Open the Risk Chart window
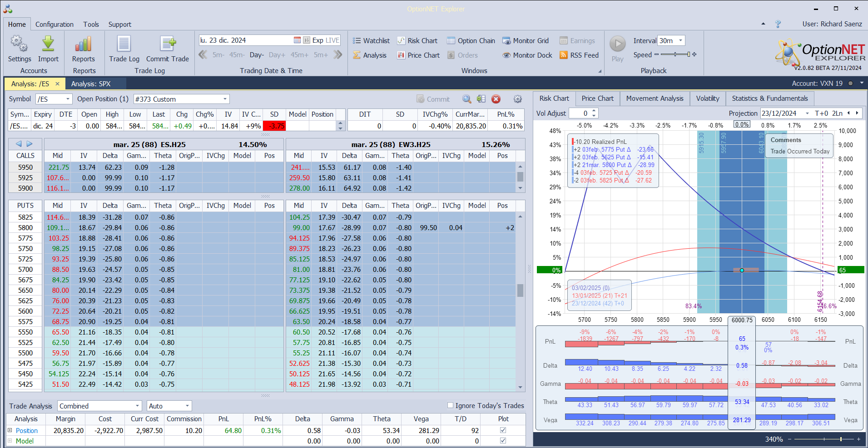The width and height of the screenshot is (868, 448). click(x=417, y=41)
